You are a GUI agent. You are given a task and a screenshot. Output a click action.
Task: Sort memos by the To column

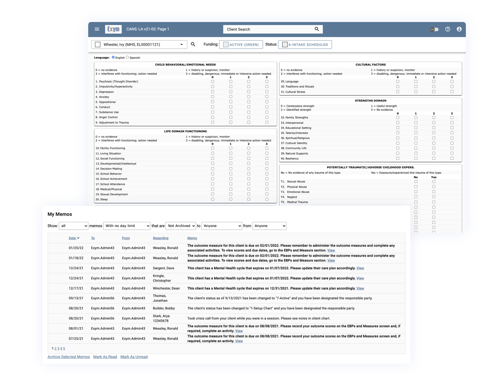tap(93, 238)
